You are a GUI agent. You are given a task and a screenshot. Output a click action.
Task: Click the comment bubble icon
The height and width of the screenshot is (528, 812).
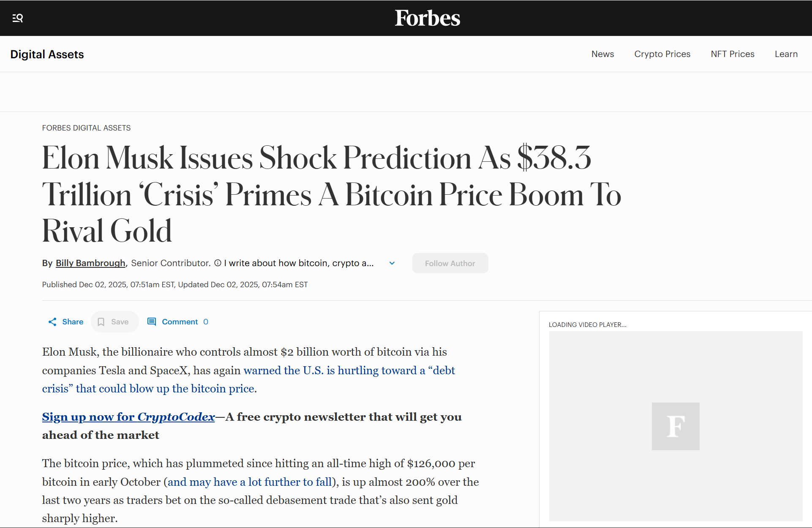[152, 322]
